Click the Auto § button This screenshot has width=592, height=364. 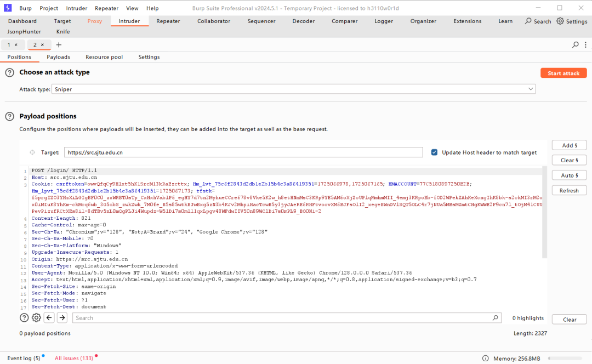(570, 175)
